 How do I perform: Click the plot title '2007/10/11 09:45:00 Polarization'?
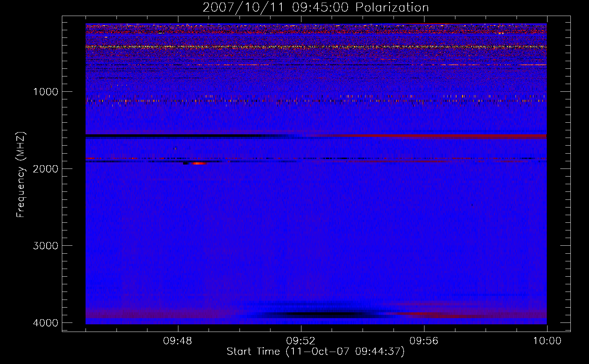316,8
